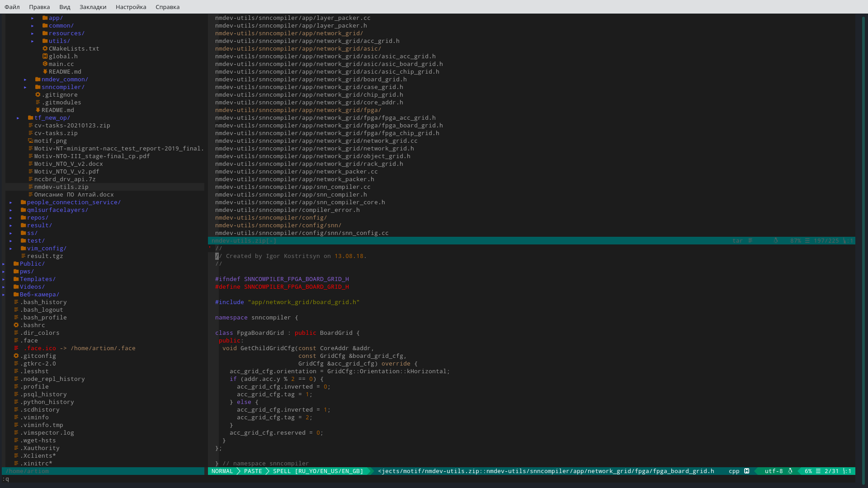This screenshot has width=868, height=488.
Task: Click the Linux penguin icon beside utf-8
Action: tap(790, 471)
